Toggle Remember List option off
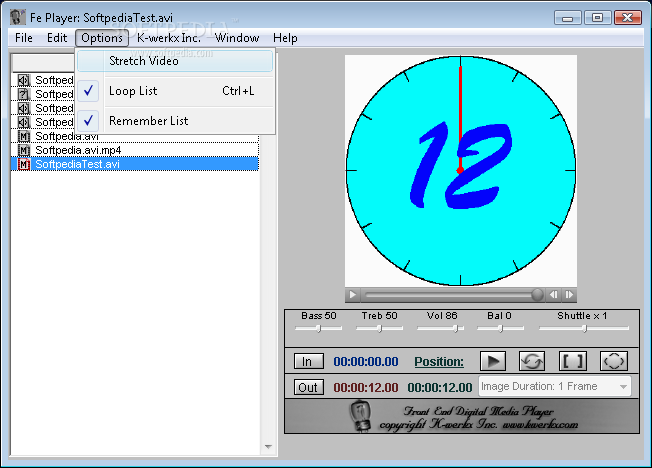The height and width of the screenshot is (468, 652). (x=175, y=121)
